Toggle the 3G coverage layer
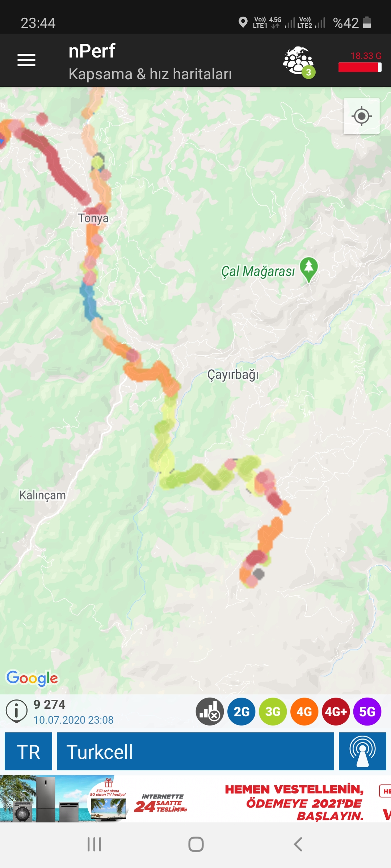 pos(273,711)
